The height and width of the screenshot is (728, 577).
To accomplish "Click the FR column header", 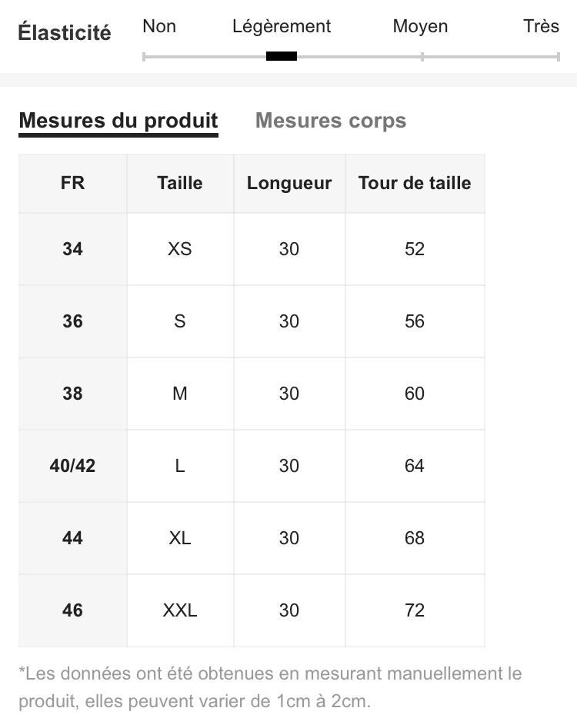I will tap(73, 183).
